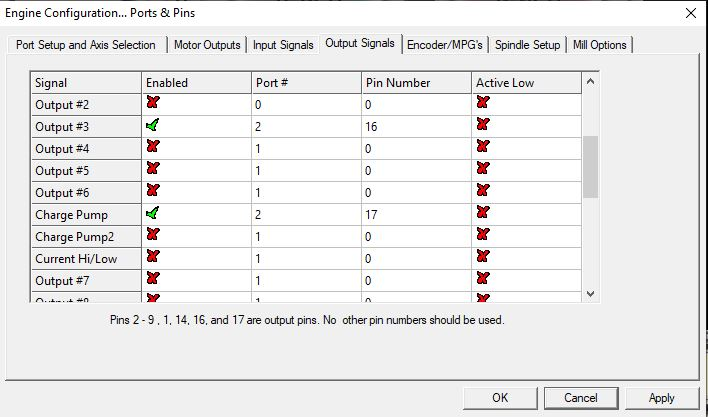The image size is (708, 417).
Task: Open the Spindle Setup tab
Action: (x=527, y=45)
